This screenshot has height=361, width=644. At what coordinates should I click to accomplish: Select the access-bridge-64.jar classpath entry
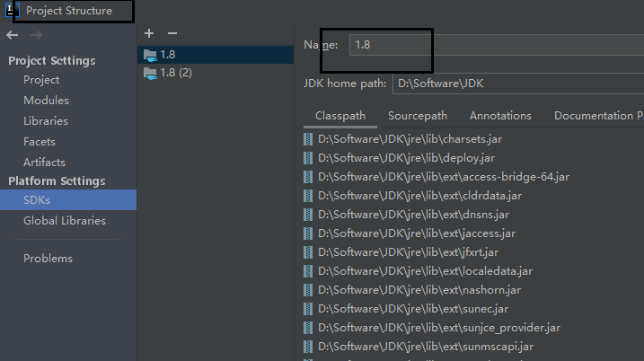[444, 177]
